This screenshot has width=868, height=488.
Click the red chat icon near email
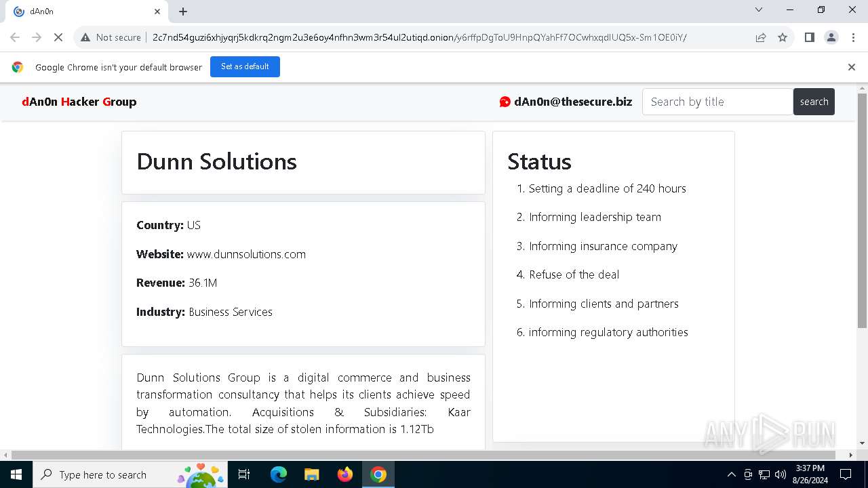[x=505, y=102]
